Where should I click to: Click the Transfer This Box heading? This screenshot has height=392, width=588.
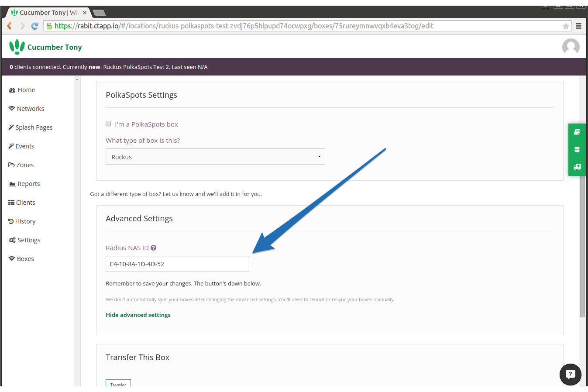pos(138,358)
